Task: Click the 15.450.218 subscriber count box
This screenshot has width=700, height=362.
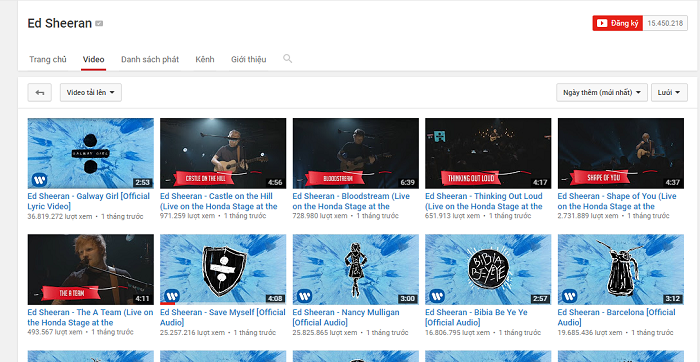Action: click(x=665, y=23)
